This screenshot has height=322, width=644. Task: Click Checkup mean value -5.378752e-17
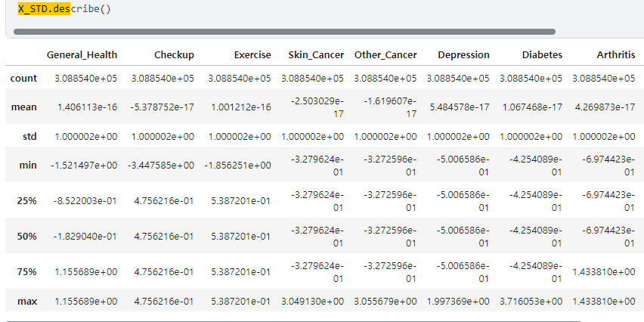(163, 107)
